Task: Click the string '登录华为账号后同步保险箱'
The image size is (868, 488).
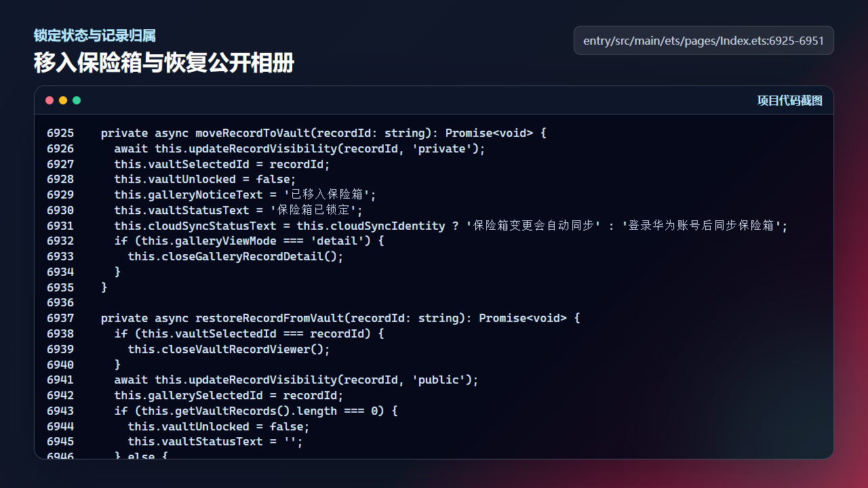Action: 702,226
